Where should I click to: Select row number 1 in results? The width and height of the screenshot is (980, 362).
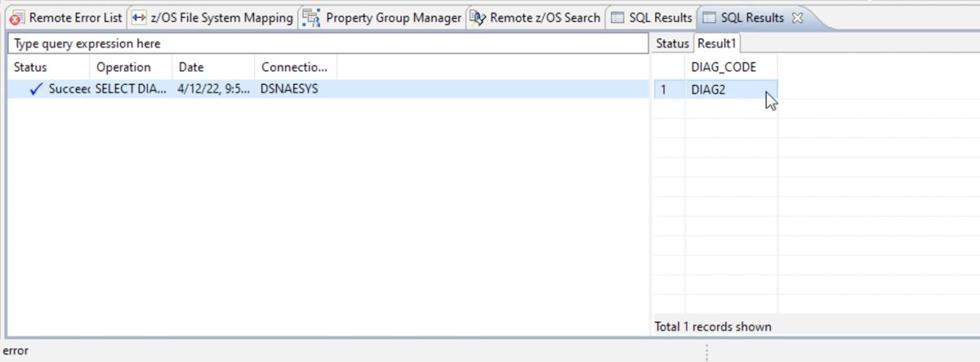point(669,90)
